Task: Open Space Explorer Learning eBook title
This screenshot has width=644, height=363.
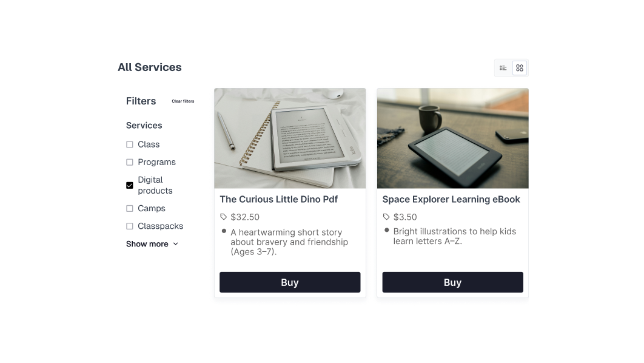Action: click(x=451, y=199)
